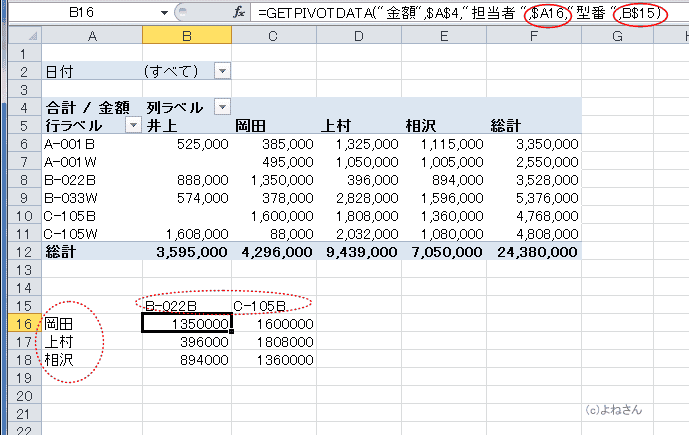This screenshot has height=435, width=689.
Task: Click the 上村 cell in A17
Action: coord(58,342)
